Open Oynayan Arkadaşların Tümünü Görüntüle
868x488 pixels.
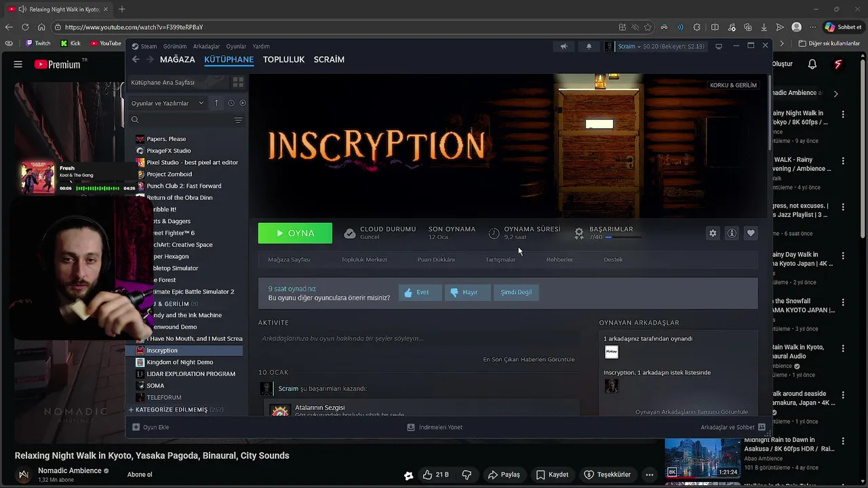(692, 412)
